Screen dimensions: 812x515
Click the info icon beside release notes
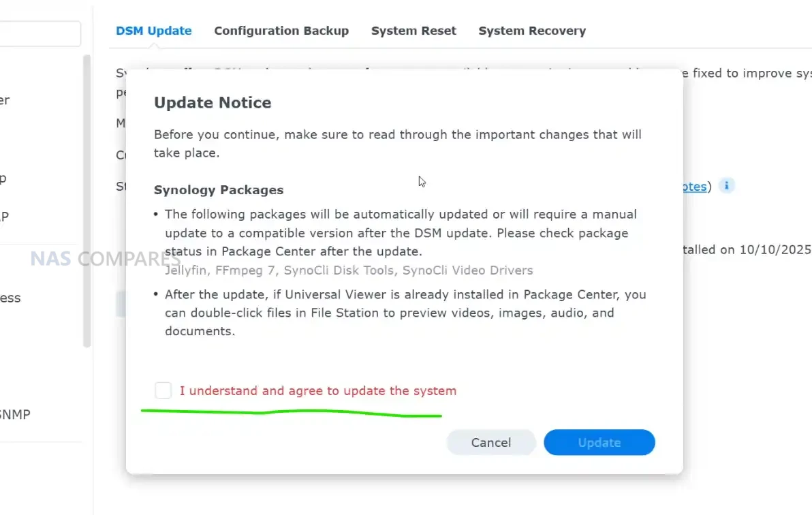click(727, 186)
